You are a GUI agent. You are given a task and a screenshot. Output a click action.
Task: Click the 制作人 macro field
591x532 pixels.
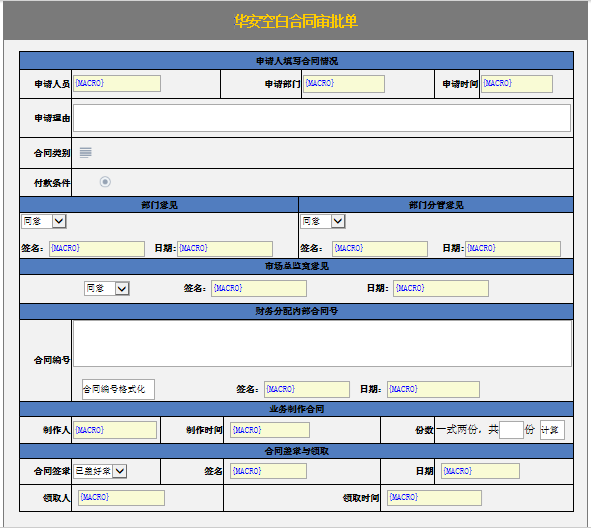115,430
